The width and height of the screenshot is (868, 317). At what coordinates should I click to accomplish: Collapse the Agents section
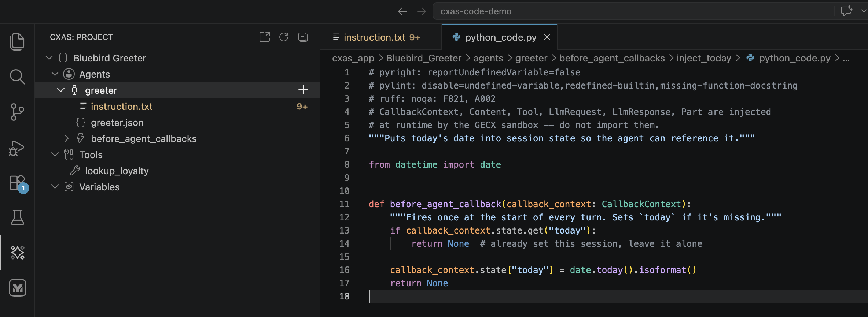tap(55, 74)
